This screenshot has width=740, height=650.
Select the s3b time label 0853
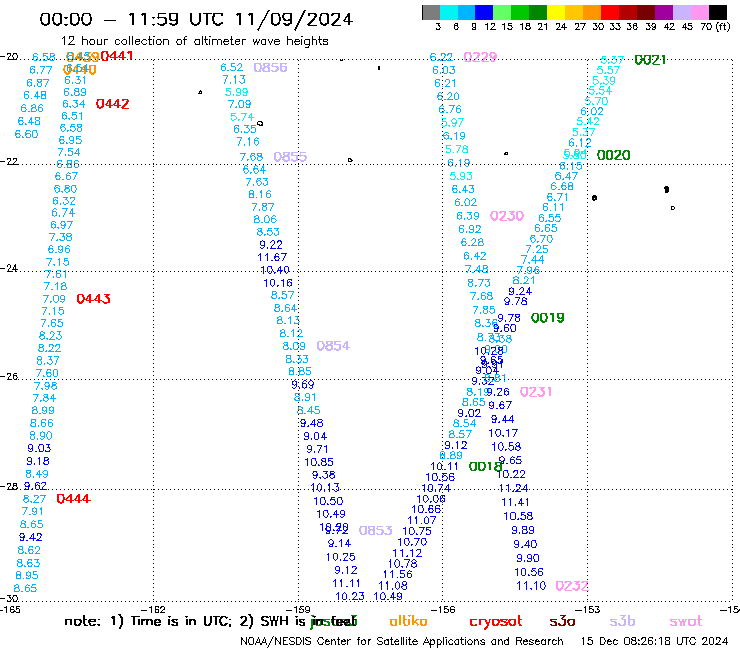[376, 531]
